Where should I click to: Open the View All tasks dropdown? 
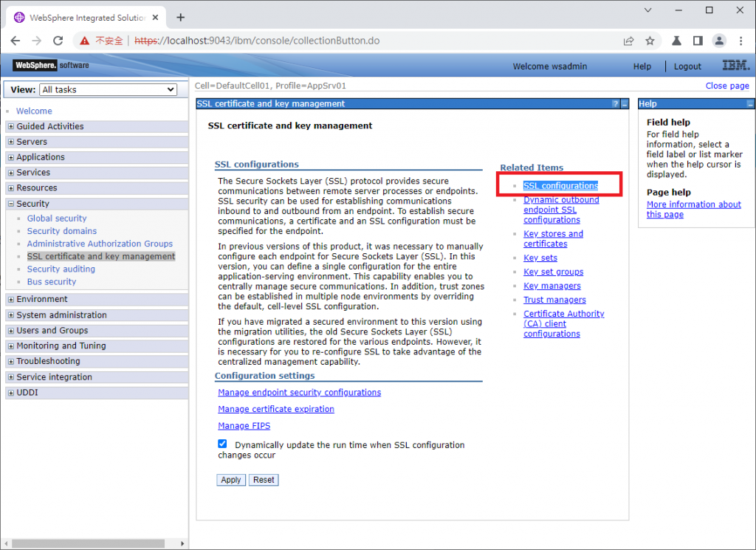(x=109, y=89)
